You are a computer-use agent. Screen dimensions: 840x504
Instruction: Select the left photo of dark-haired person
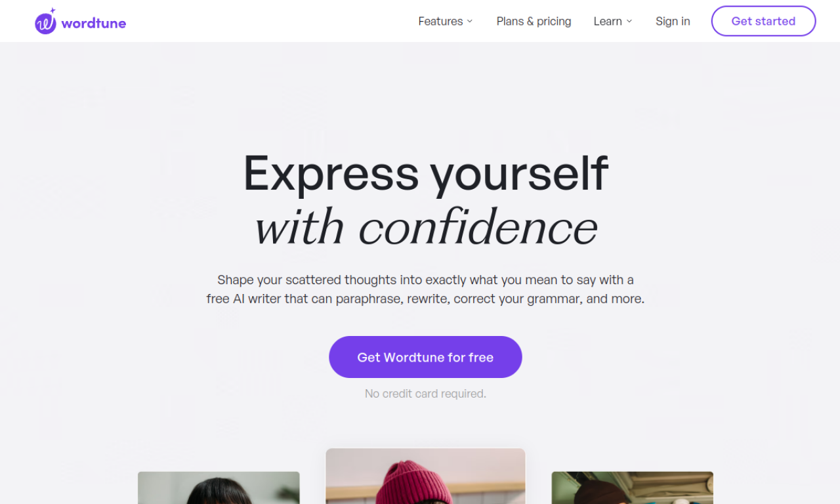[x=219, y=488]
